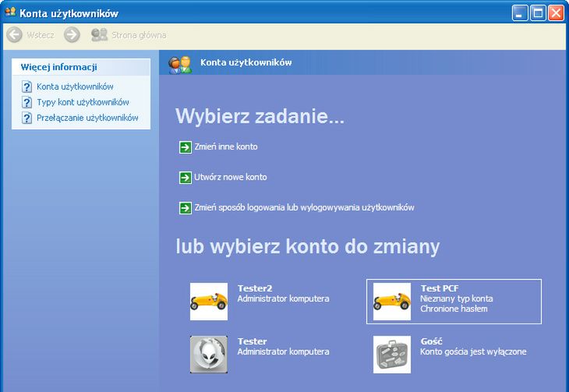Choose Zmień inne konto task

point(226,147)
